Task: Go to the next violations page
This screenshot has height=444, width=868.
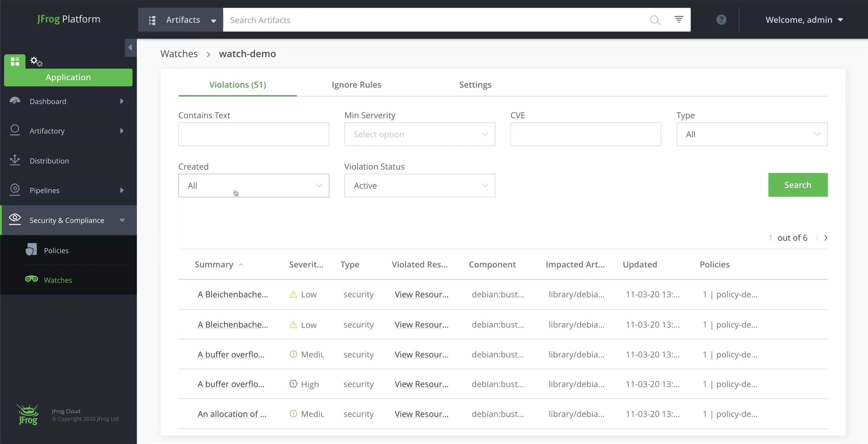Action: [x=825, y=237]
